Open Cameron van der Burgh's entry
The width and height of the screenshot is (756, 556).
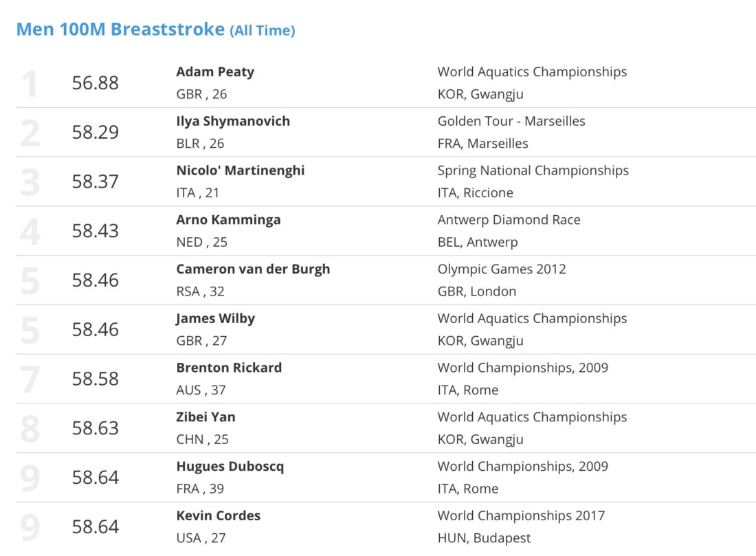253,269
